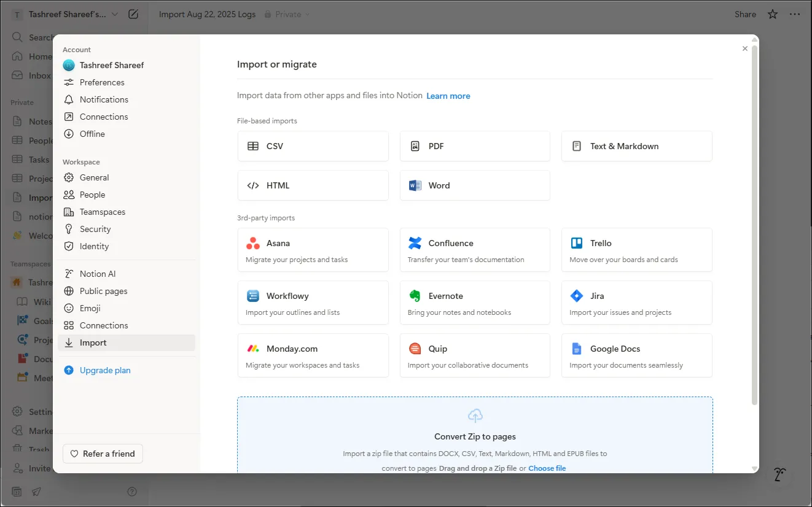Click the Monday.com import icon
The width and height of the screenshot is (812, 507).
tap(252, 348)
